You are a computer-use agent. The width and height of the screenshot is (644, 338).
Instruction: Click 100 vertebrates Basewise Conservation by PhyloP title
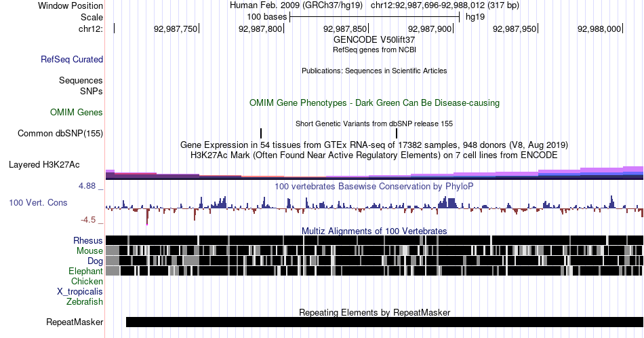pos(374,186)
